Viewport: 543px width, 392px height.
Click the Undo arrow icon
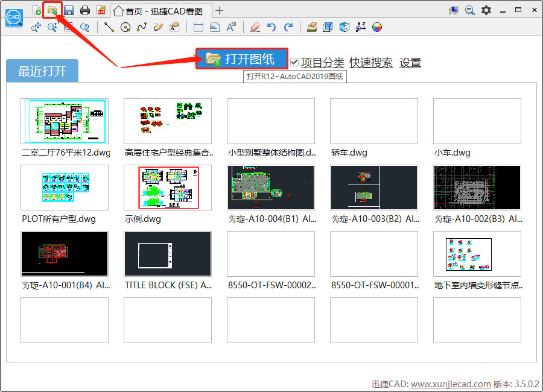pos(271,27)
